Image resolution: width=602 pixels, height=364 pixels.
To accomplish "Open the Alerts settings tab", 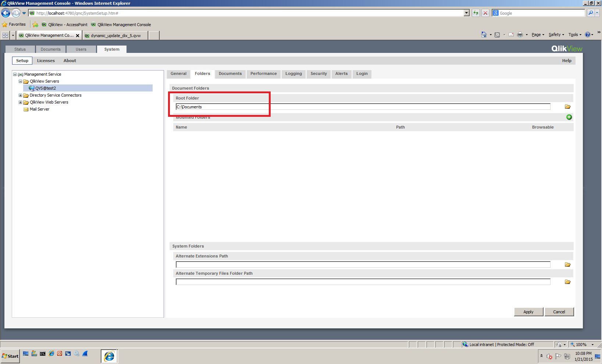I will tap(342, 74).
